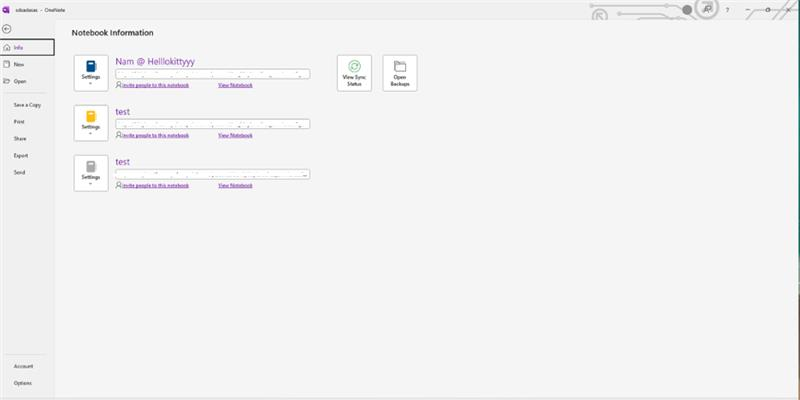
Task: View Notebook link for Nam @ Helllokittyyy
Action: (235, 85)
